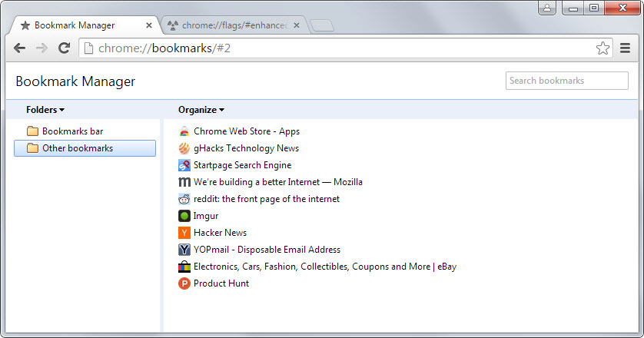The image size is (644, 338).
Task: Click the page icon in the address bar
Action: (x=88, y=48)
